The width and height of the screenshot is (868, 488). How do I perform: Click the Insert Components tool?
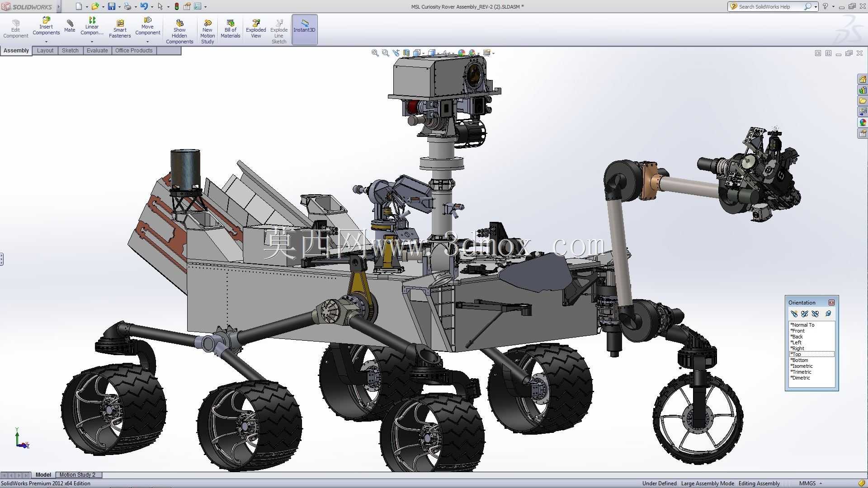(46, 26)
